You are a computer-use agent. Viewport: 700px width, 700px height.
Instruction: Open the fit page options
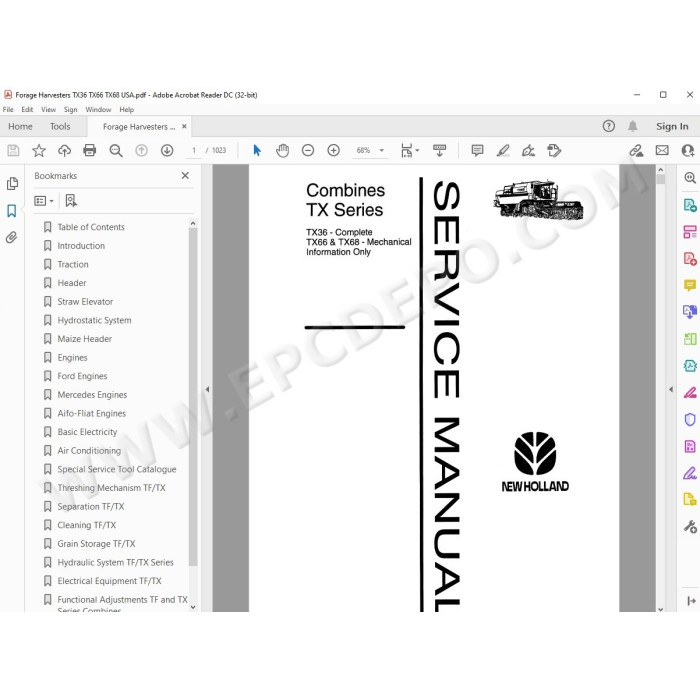(409, 150)
